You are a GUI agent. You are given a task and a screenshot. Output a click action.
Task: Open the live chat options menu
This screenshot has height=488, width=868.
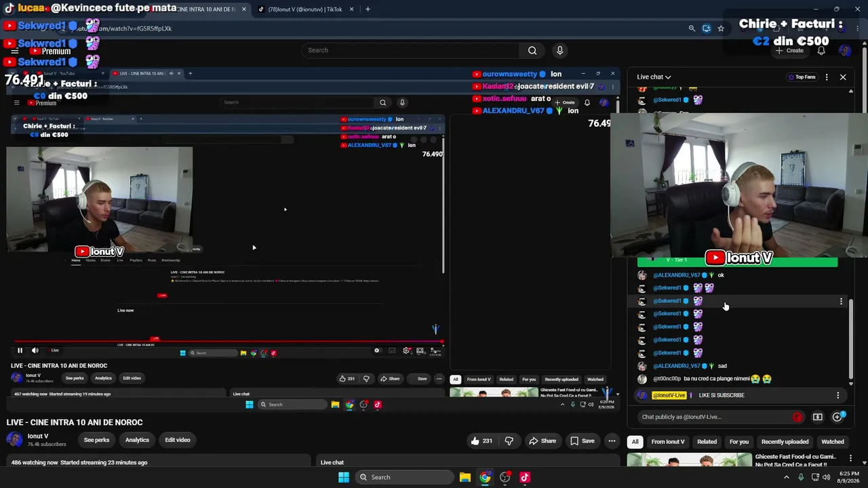point(827,77)
